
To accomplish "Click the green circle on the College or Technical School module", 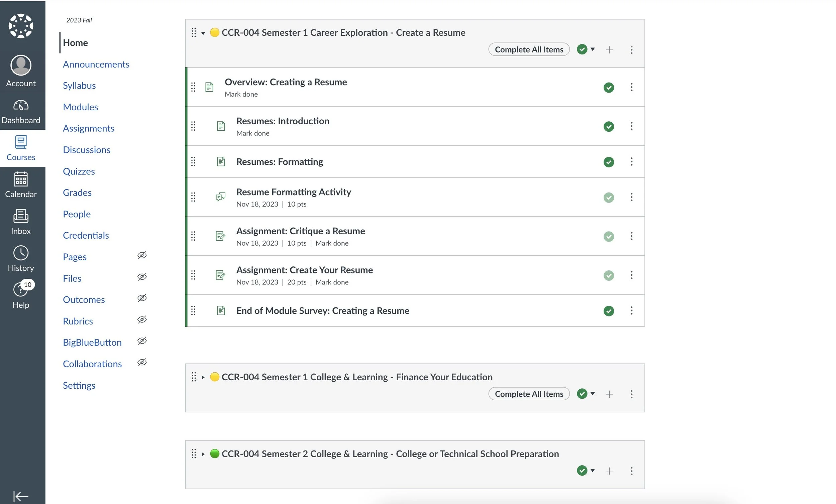I will click(214, 454).
